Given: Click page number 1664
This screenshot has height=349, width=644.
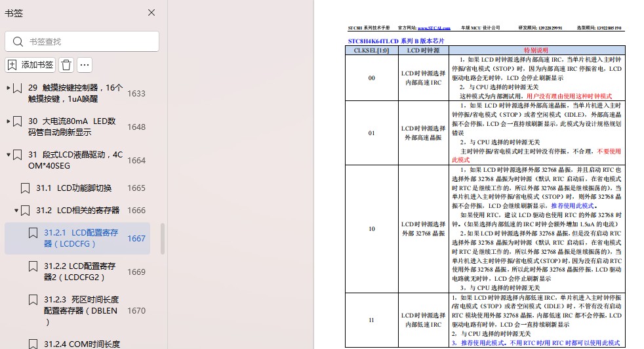Looking at the screenshot, I should [136, 160].
